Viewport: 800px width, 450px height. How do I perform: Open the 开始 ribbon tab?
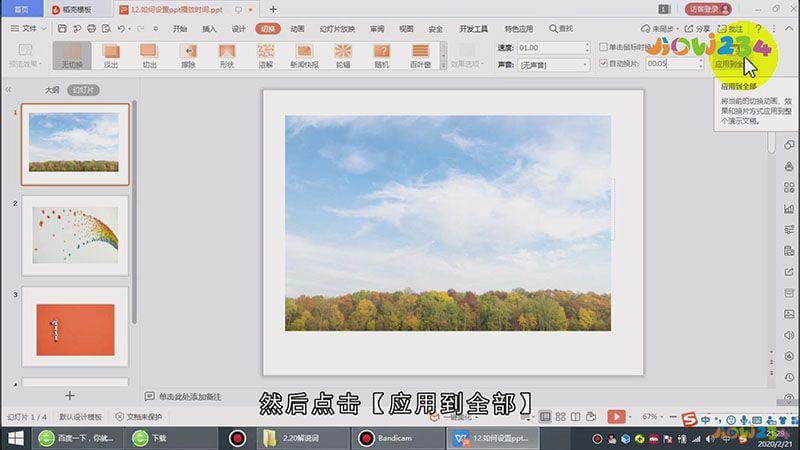pos(180,29)
